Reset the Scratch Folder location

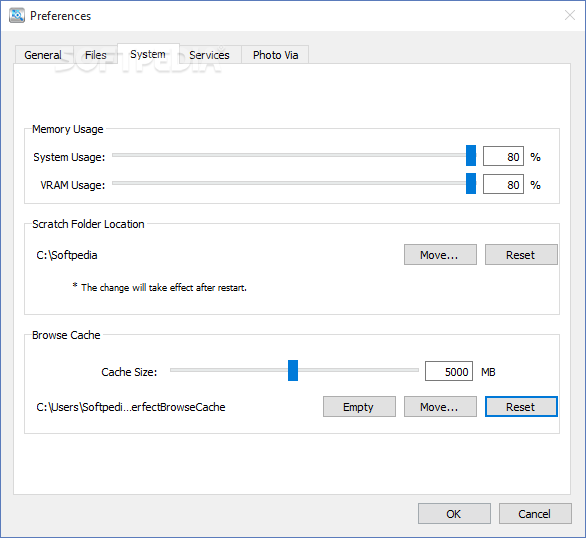pyautogui.click(x=521, y=255)
